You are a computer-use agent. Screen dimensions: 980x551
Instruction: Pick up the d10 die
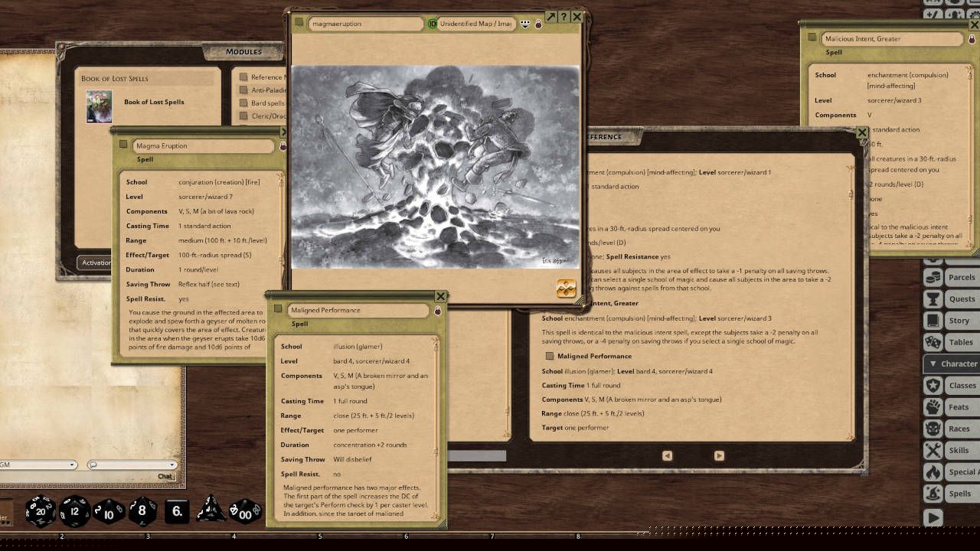[x=109, y=511]
